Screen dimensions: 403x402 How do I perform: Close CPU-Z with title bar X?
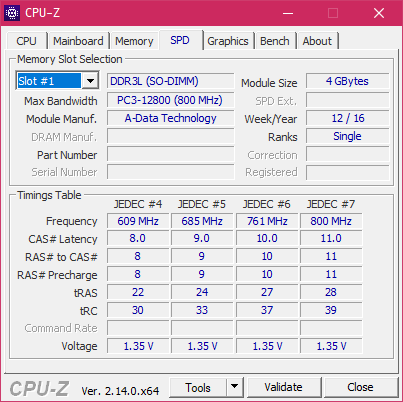(x=379, y=13)
